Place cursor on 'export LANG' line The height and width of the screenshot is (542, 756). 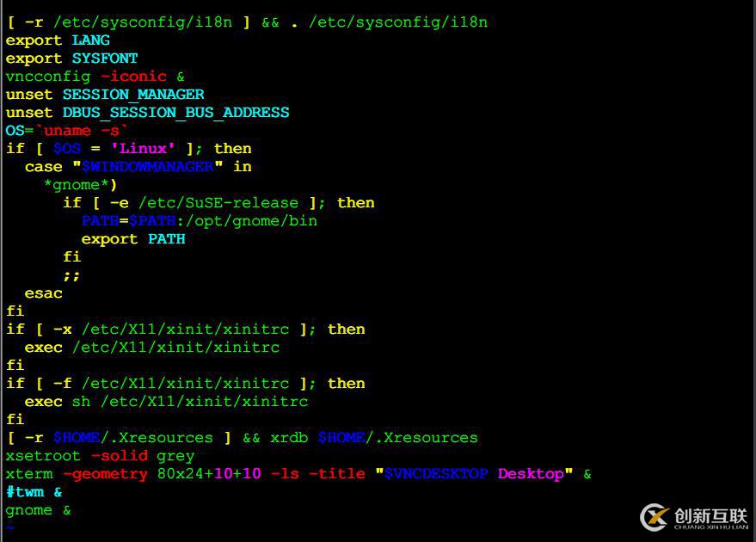pos(58,40)
